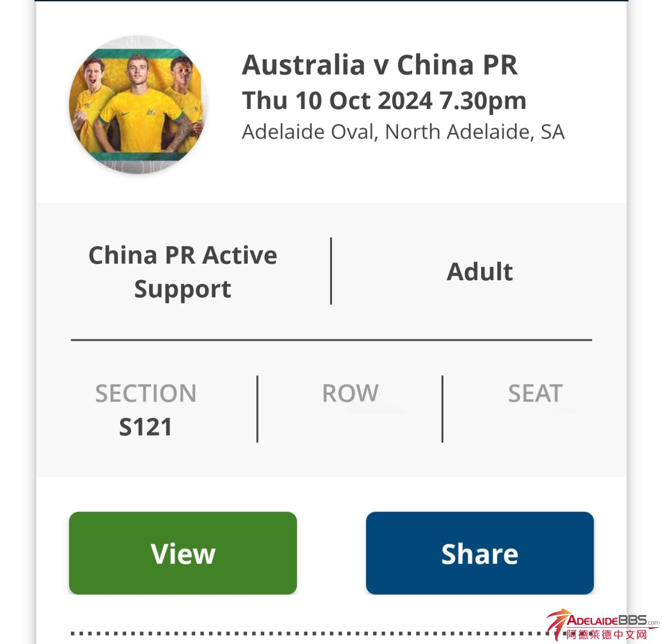This screenshot has height=644, width=663.
Task: Click the AdelaideBBS logo text
Action: point(607,620)
